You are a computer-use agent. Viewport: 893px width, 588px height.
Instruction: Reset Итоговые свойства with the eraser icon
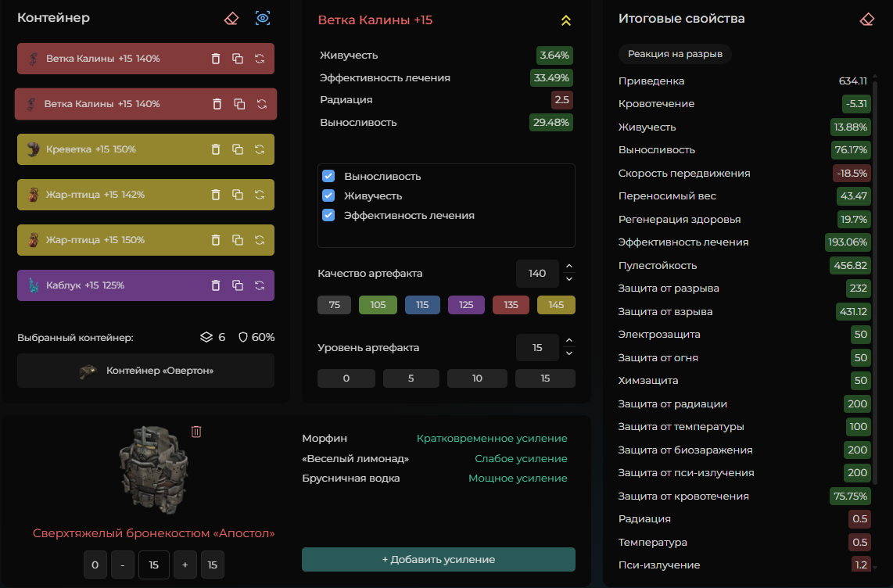click(866, 20)
